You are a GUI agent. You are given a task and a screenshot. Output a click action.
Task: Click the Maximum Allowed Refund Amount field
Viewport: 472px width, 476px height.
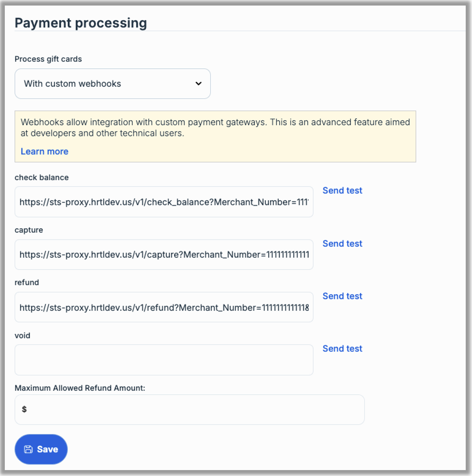tap(192, 409)
